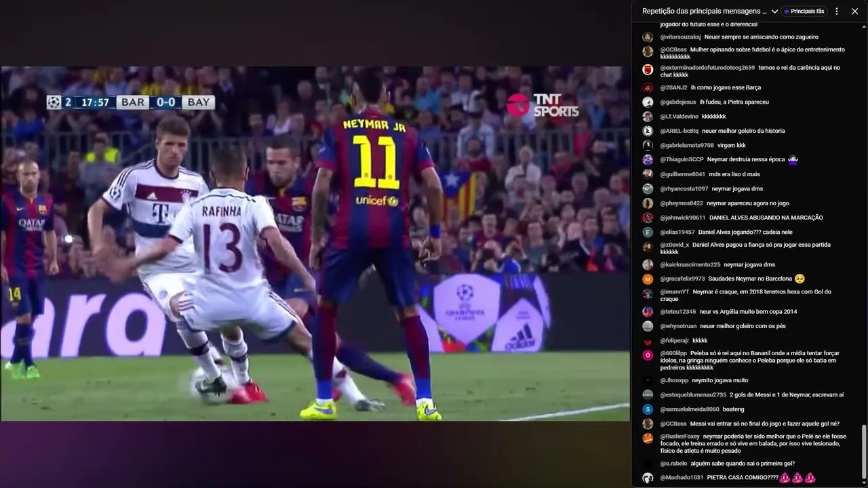Click avatar of @estoqueblumenau2735
This screenshot has width=868, height=488.
click(648, 395)
